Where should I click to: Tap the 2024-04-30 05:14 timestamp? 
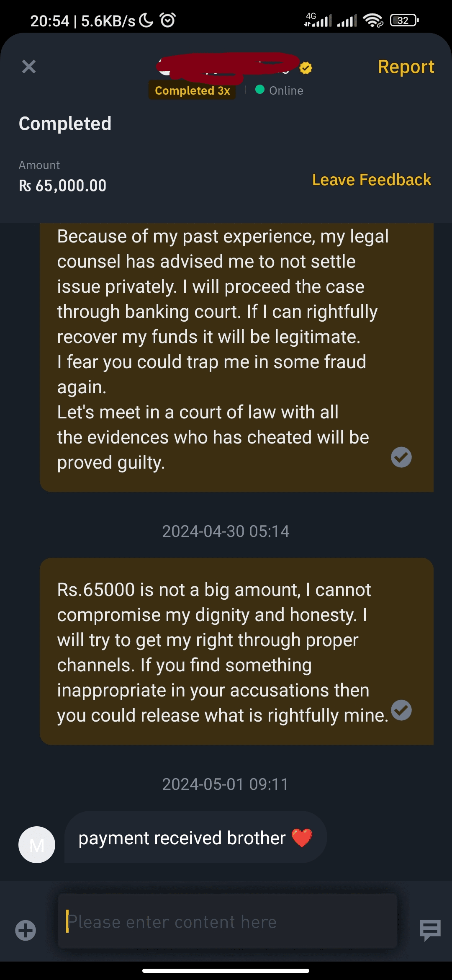click(x=226, y=531)
